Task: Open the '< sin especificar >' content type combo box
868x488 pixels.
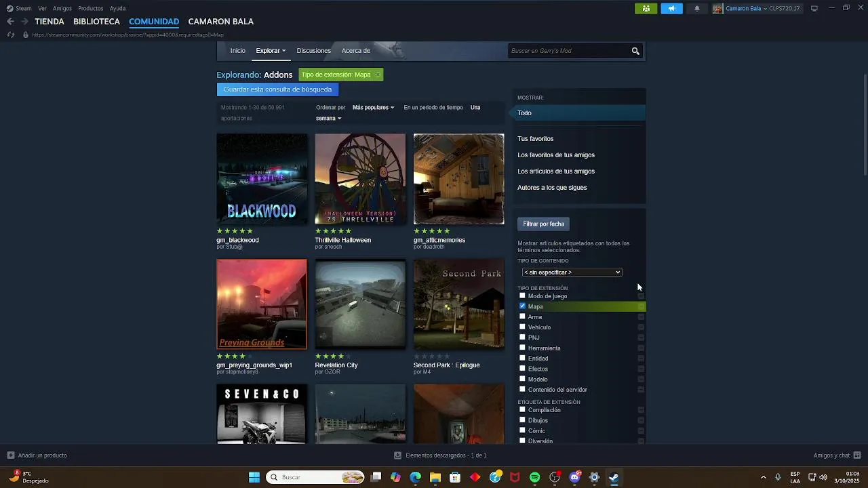Action: pyautogui.click(x=572, y=272)
